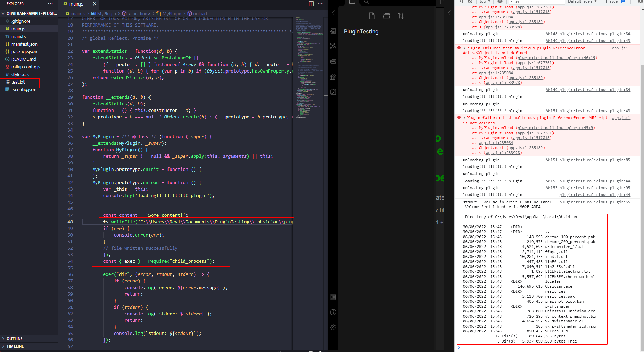Image resolution: width=644 pixels, height=352 pixels.
Task: Open Obsidian quick switcher ribbon icon
Action: tap(333, 31)
